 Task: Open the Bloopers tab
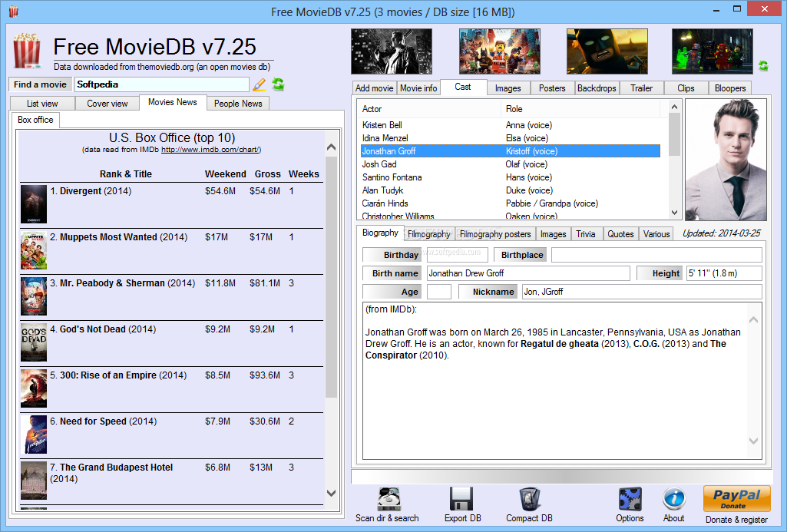(x=730, y=88)
